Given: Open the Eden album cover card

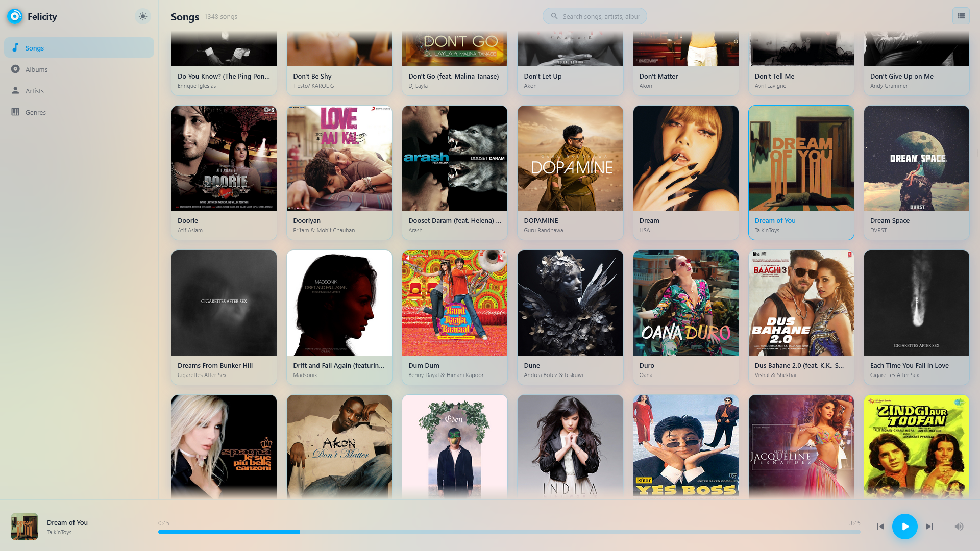Looking at the screenshot, I should click(x=455, y=446).
